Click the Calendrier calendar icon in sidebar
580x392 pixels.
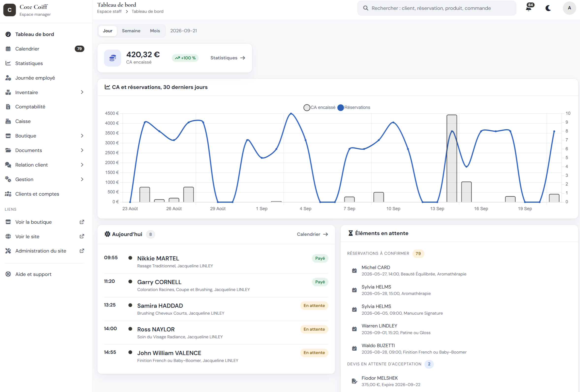[8, 49]
